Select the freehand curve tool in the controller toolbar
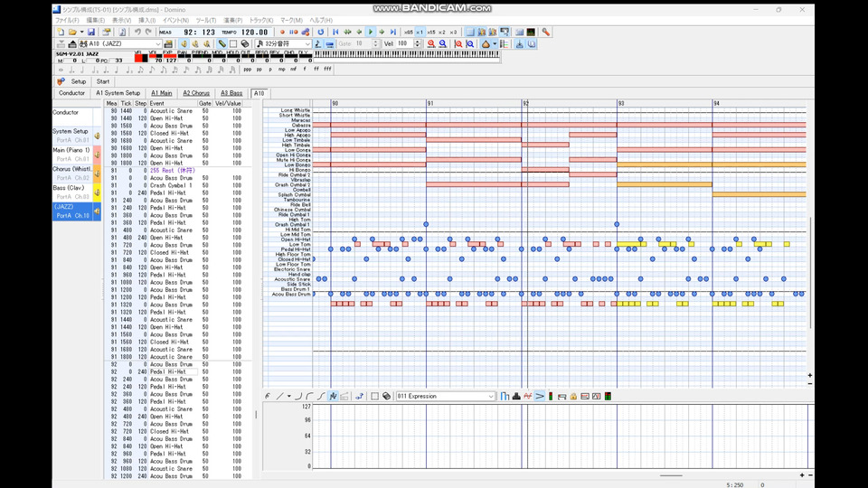 coord(268,396)
